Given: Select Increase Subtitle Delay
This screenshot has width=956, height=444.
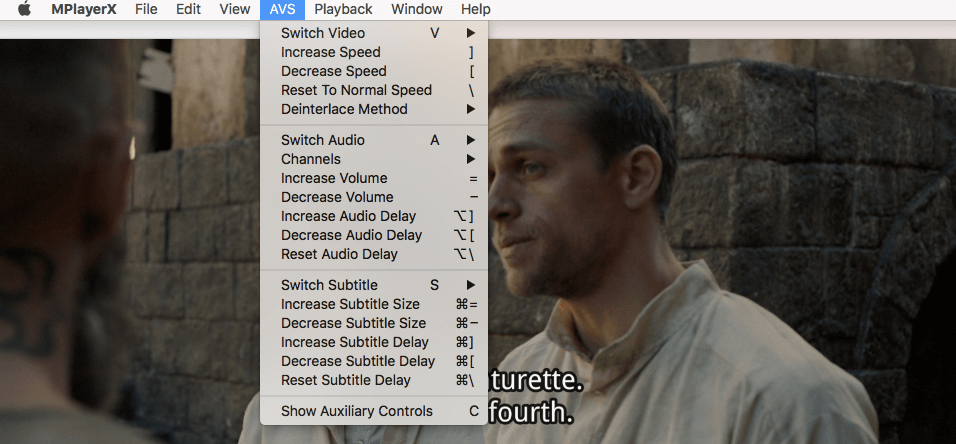Looking at the screenshot, I should (x=374, y=342).
